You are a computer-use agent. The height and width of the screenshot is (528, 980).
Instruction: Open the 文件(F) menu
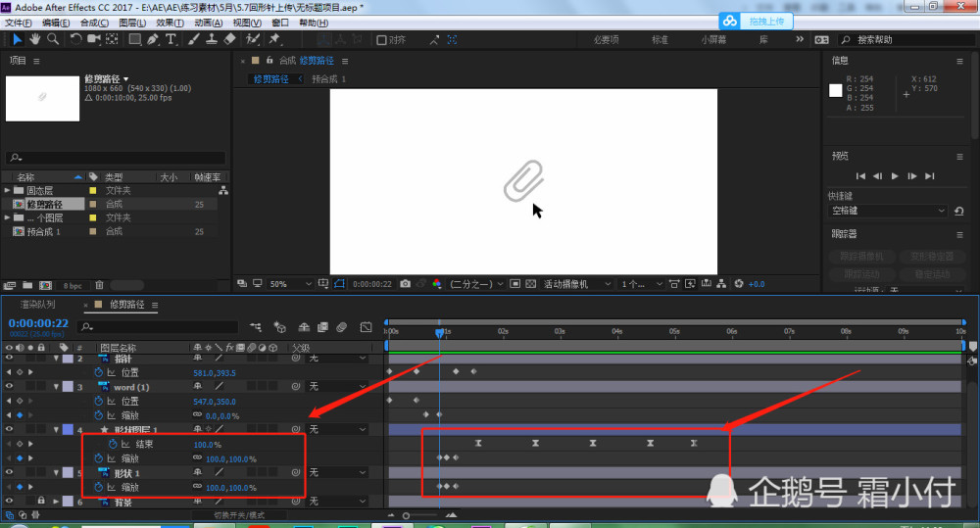coord(18,23)
